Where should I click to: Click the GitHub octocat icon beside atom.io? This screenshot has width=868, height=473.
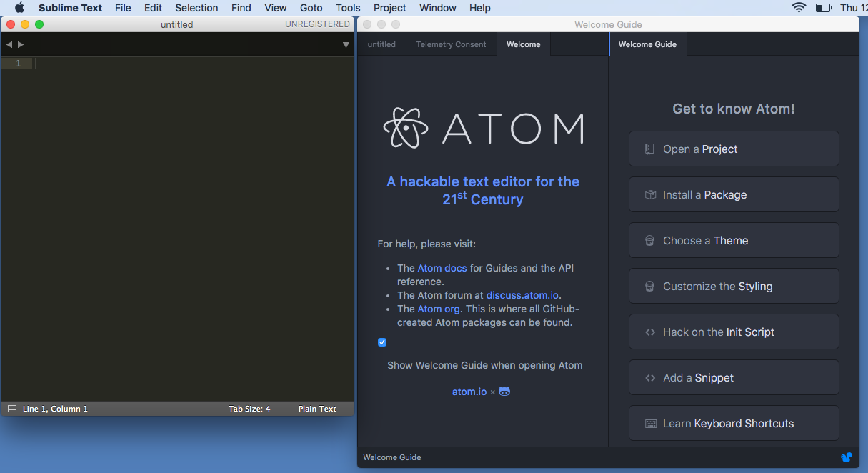click(x=504, y=392)
